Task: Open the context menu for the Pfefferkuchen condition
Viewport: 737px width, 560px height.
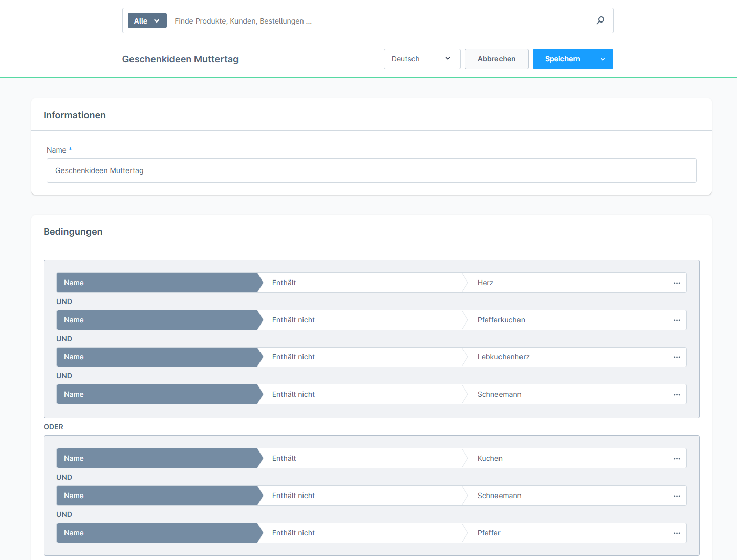Action: pos(676,320)
